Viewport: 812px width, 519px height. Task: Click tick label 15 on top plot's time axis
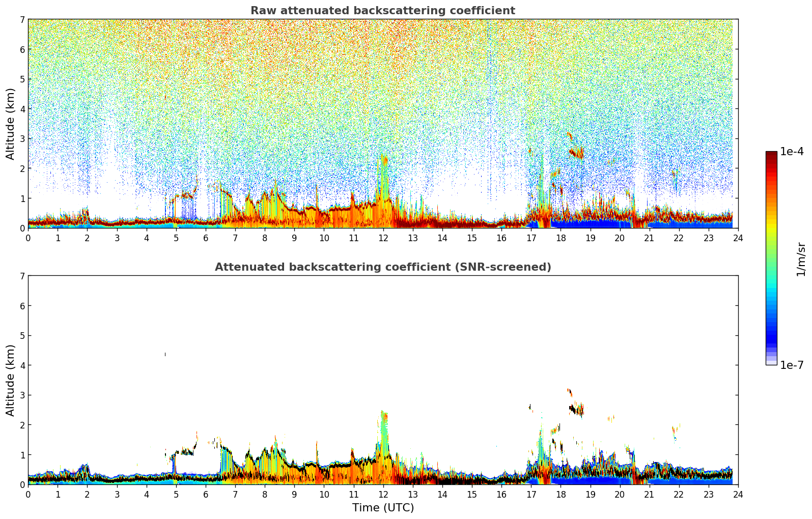point(472,238)
